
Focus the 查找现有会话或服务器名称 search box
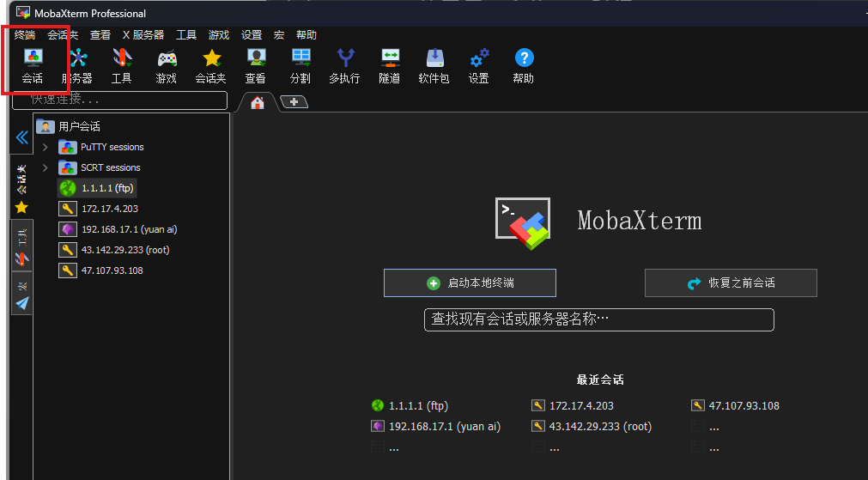click(599, 319)
